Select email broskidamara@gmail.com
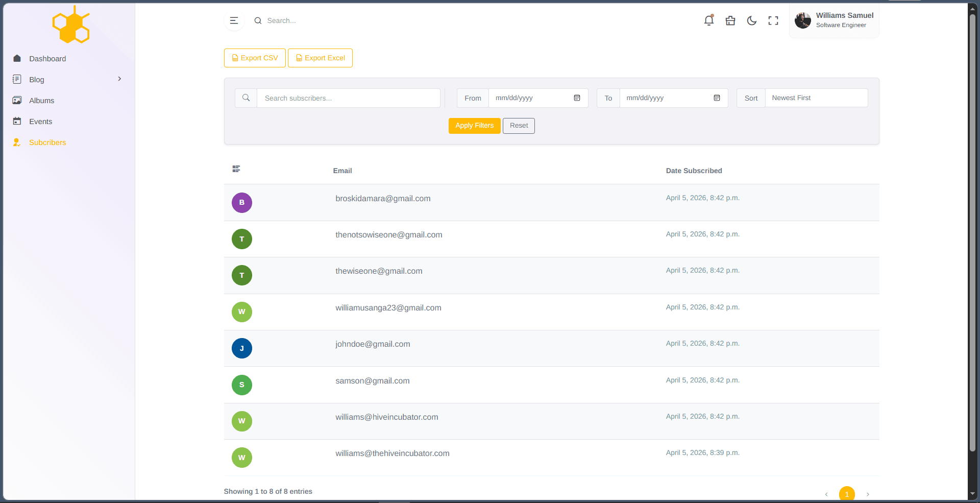Image resolution: width=980 pixels, height=503 pixels. click(x=383, y=199)
